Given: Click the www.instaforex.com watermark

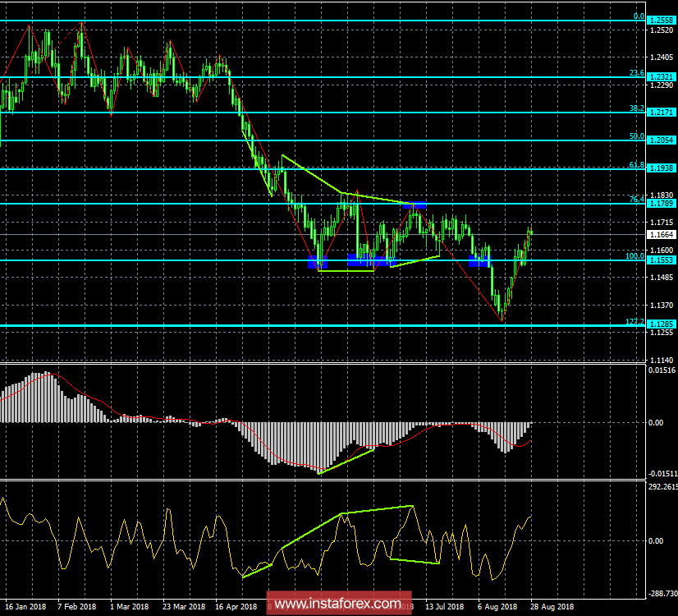Looking at the screenshot, I should [339, 600].
